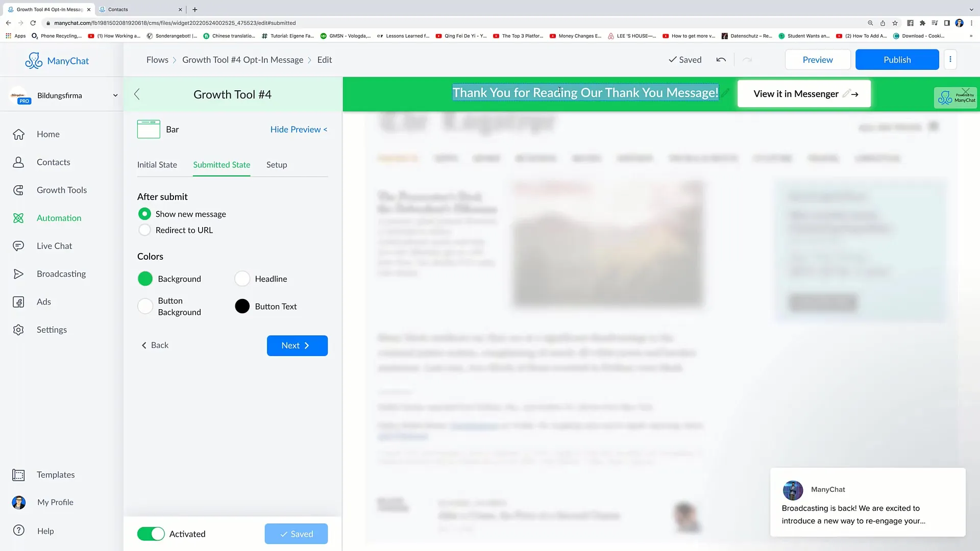Click the Next button
Screen dimensions: 980x551
tap(297, 345)
